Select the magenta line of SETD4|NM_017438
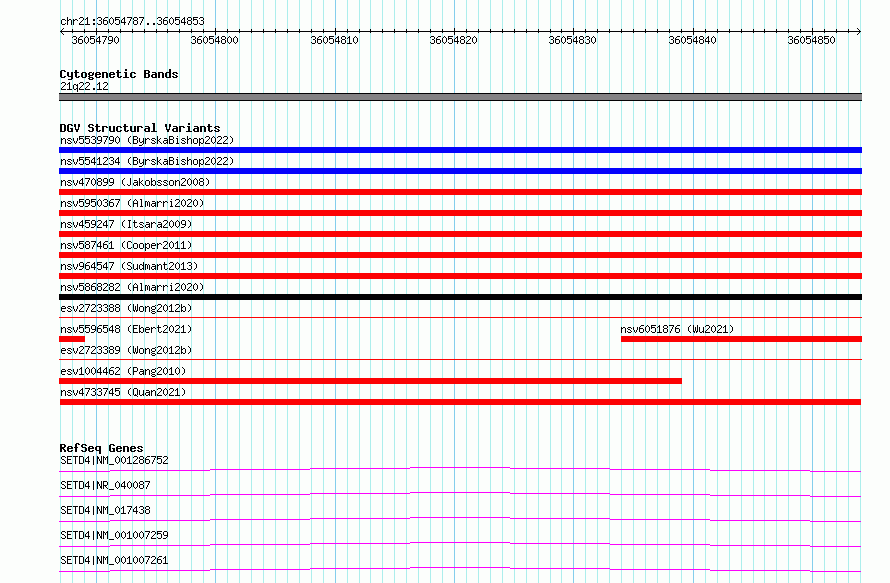Viewport: 890px width, 583px height. tap(460, 519)
